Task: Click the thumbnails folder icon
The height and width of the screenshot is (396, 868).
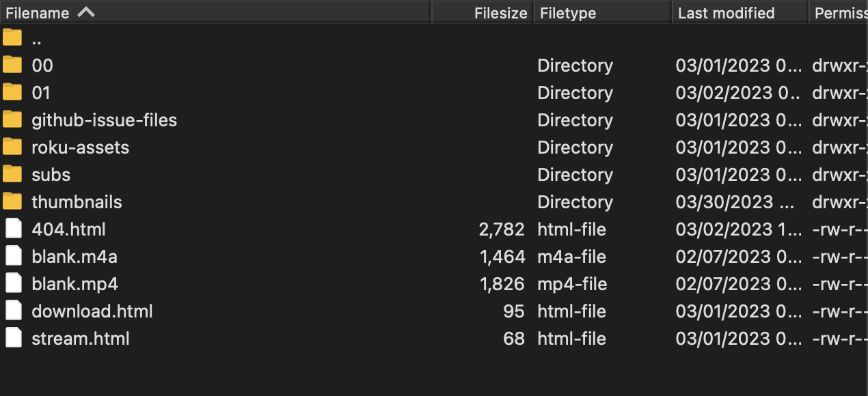Action: 12,201
